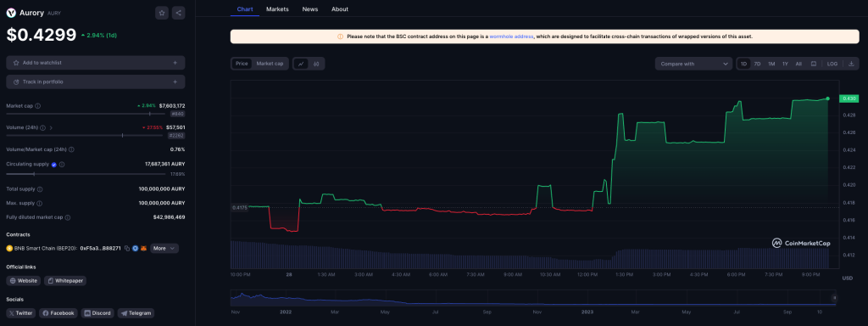Click plus on Add to watchlist
The image size is (868, 326).
click(175, 63)
